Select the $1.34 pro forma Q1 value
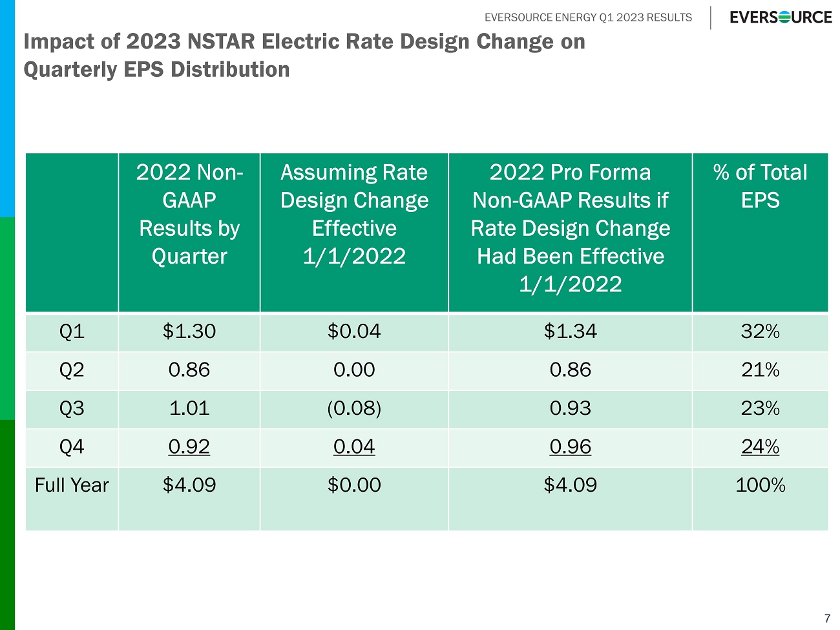840x630 pixels. [x=570, y=331]
